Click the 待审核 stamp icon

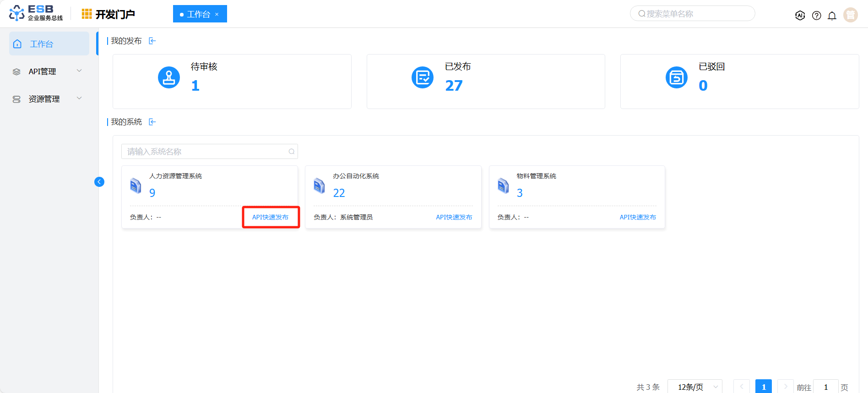click(x=169, y=77)
